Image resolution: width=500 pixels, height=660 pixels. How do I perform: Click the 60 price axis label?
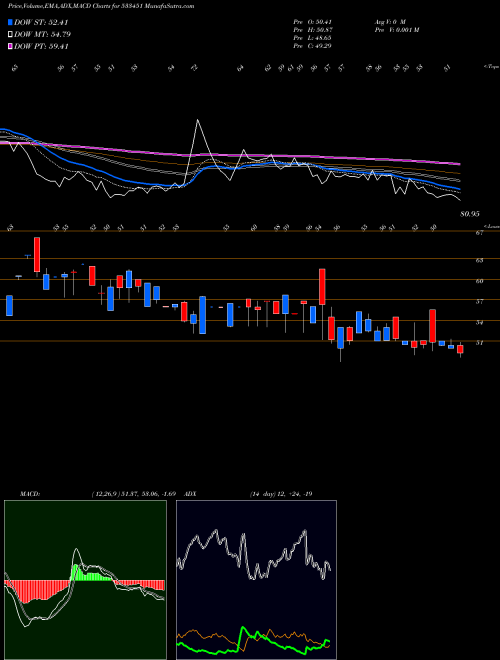pos(479,281)
